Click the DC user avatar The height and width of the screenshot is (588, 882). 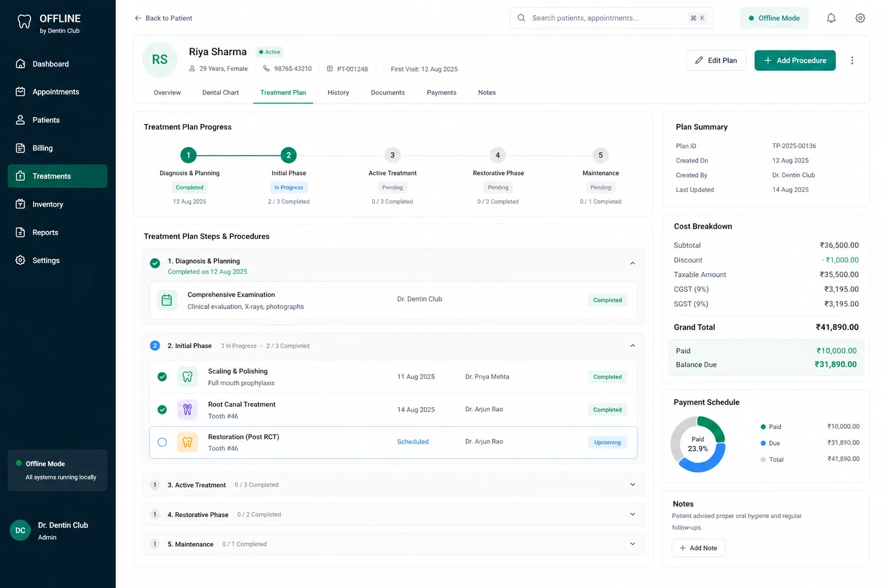pyautogui.click(x=20, y=531)
